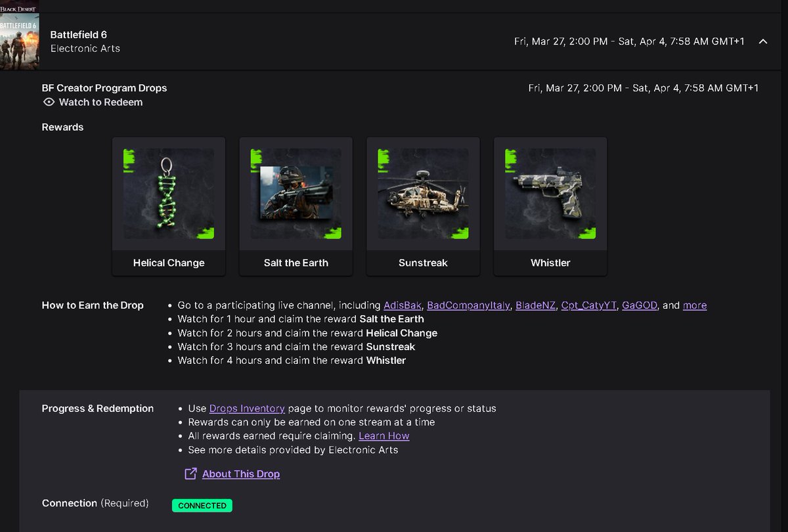
Task: Open the AdisBak channel link
Action: (403, 305)
